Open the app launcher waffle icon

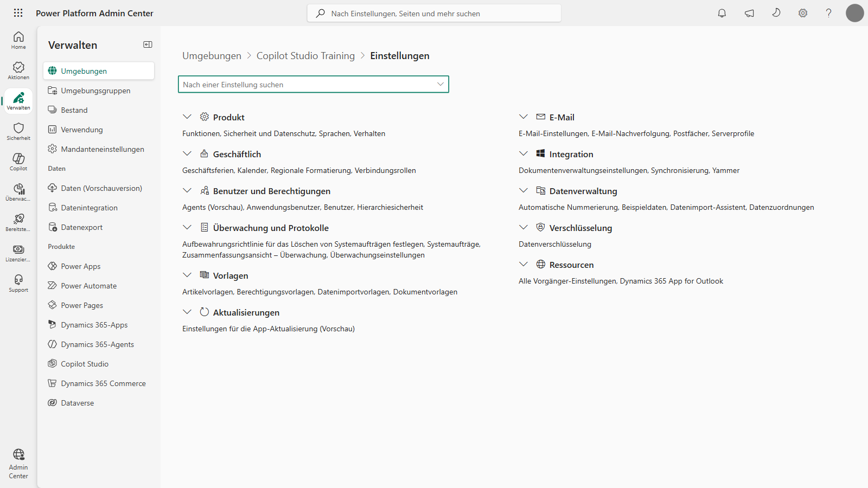(x=18, y=13)
